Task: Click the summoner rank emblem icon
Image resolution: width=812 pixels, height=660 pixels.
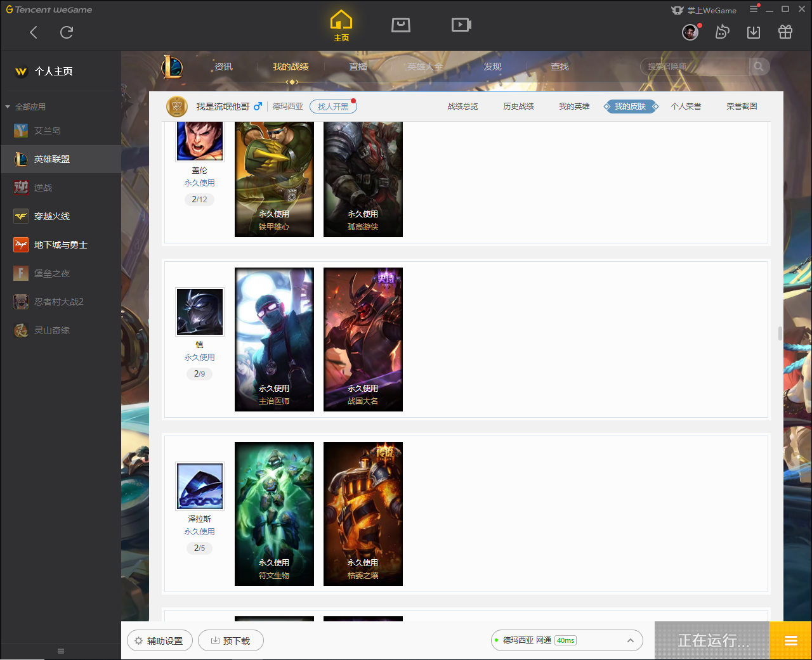Action: [177, 107]
